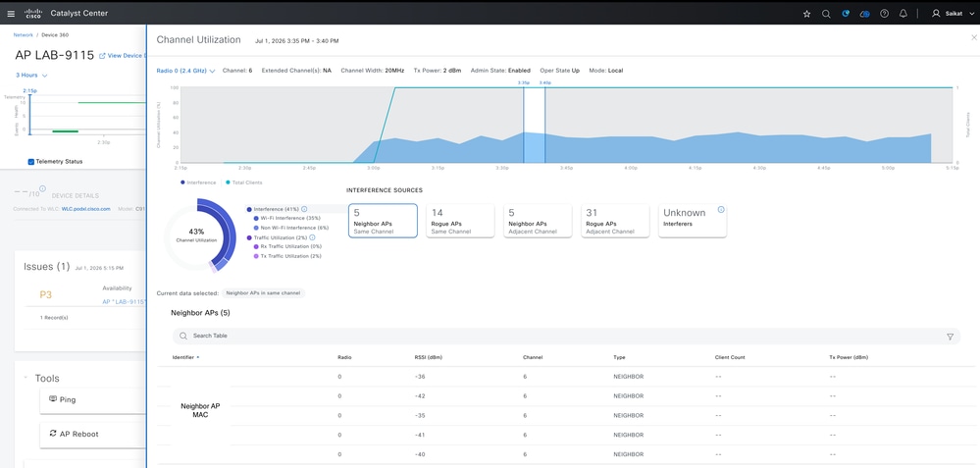The width and height of the screenshot is (980, 468).
Task: Click the Traffic Utilization info icon
Action: tap(312, 237)
